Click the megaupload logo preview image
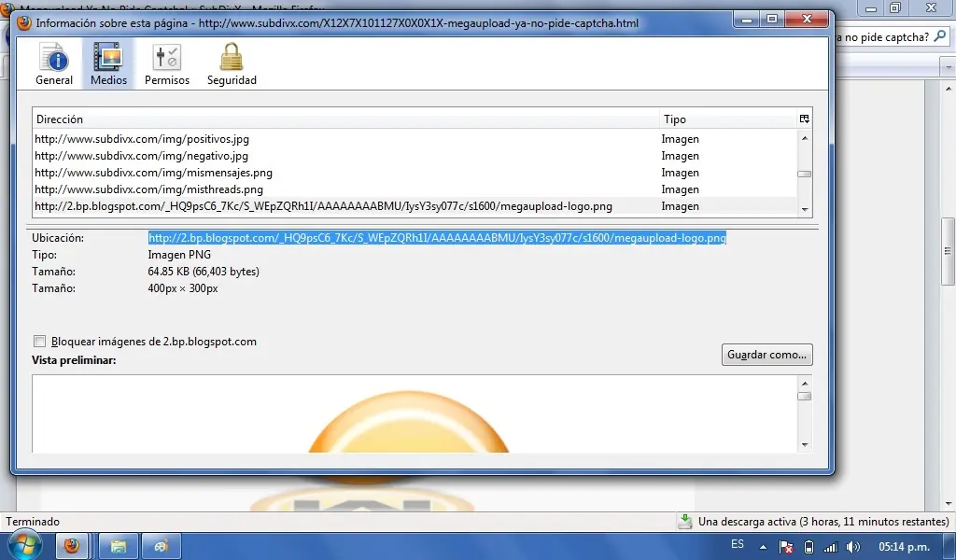The image size is (956, 560). pyautogui.click(x=409, y=422)
